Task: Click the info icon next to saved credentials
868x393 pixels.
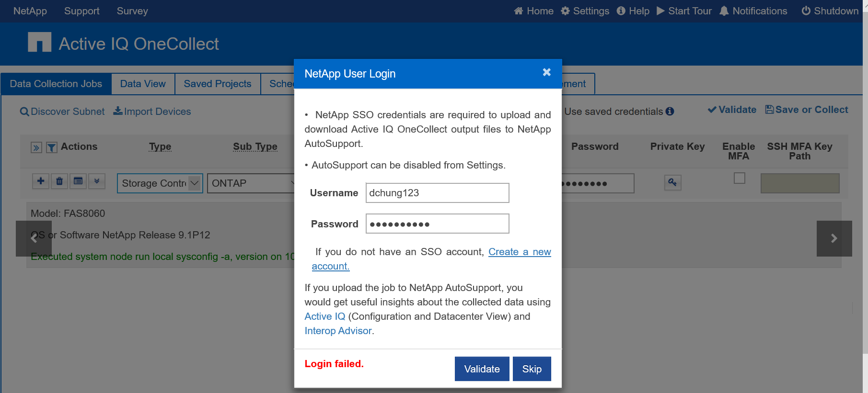Action: pyautogui.click(x=670, y=112)
